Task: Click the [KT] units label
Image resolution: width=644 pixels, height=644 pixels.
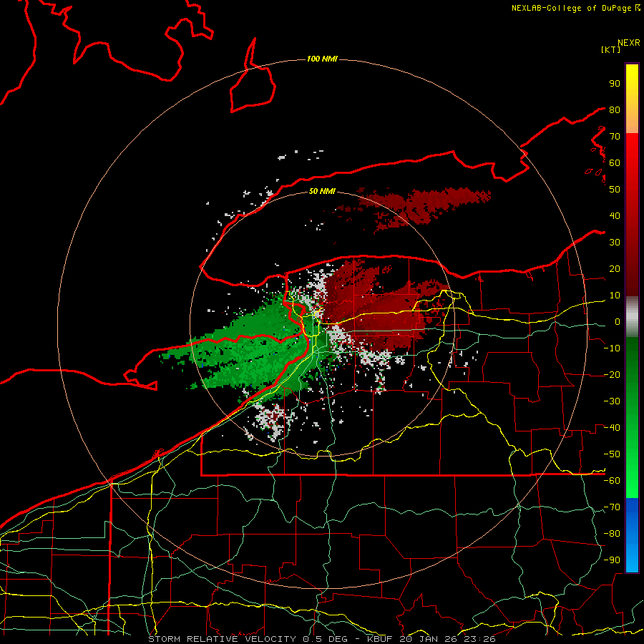Action: [611, 49]
